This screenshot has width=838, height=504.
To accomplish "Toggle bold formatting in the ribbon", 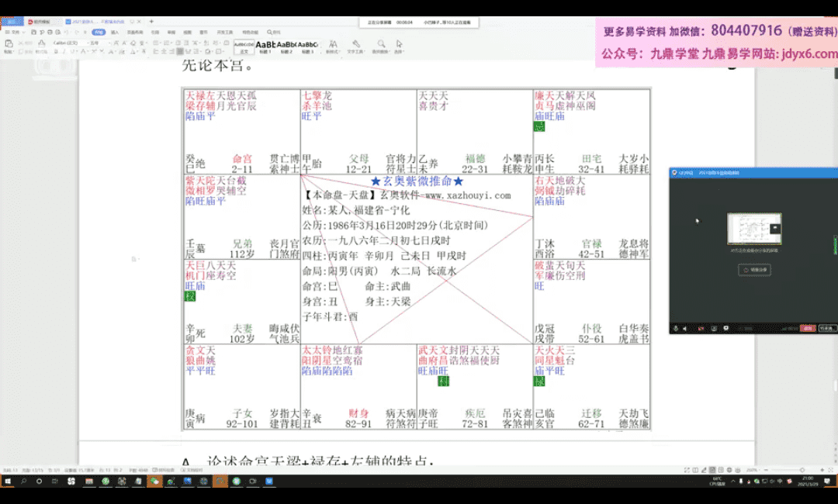I will click(56, 51).
